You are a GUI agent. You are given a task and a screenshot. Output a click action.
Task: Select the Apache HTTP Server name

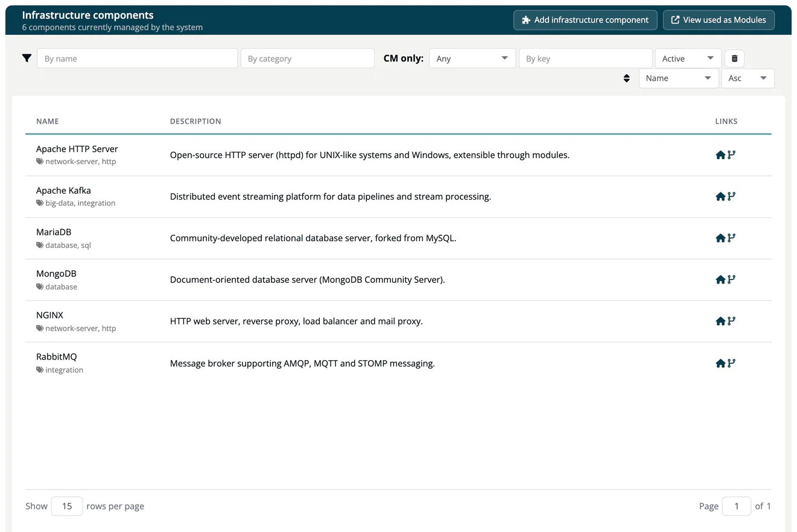point(77,149)
